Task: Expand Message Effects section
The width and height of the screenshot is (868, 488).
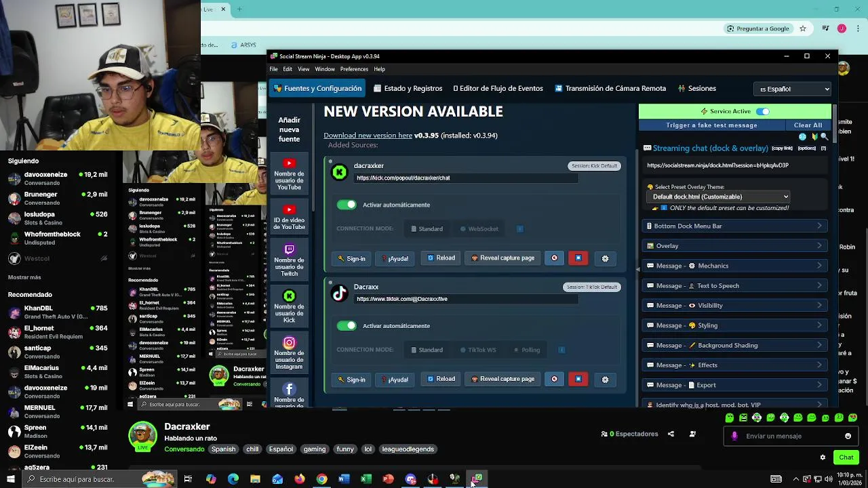Action: tap(734, 365)
